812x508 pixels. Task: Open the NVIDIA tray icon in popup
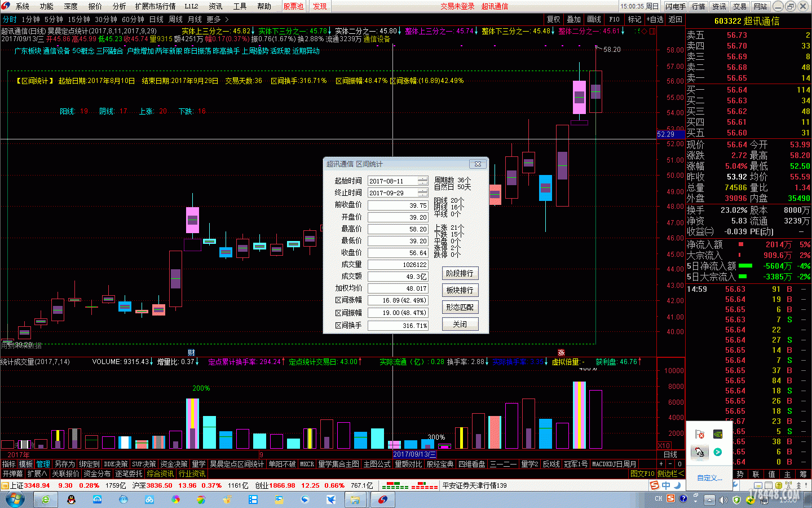(718, 435)
